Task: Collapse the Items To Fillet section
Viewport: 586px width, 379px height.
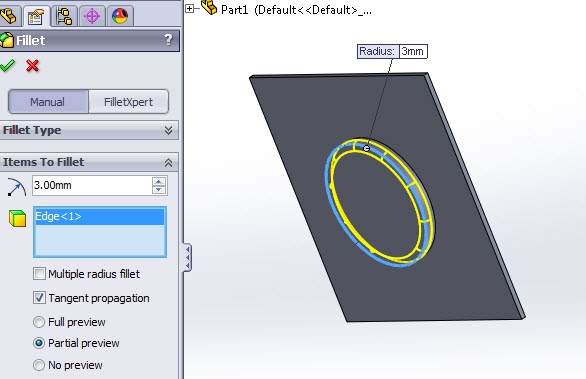Action: [x=169, y=162]
